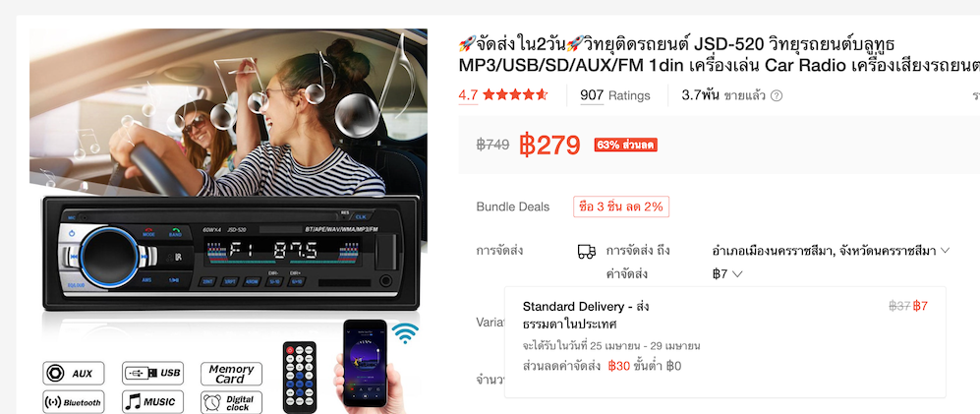The image size is (980, 414).
Task: Click the 63% discount badge
Action: point(625,146)
